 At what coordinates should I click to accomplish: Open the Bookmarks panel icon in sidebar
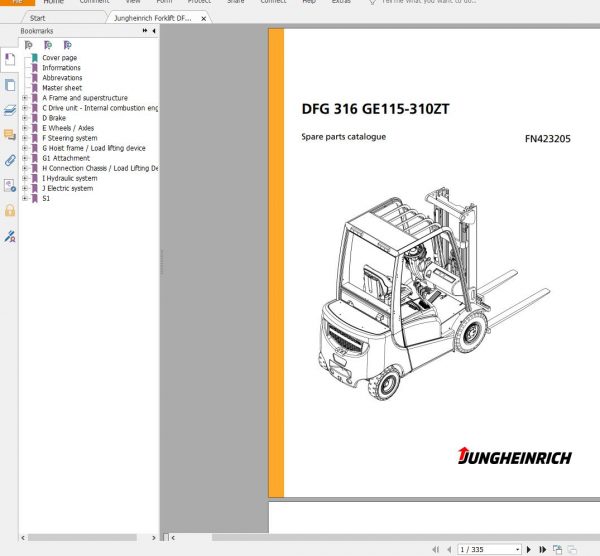pyautogui.click(x=9, y=59)
